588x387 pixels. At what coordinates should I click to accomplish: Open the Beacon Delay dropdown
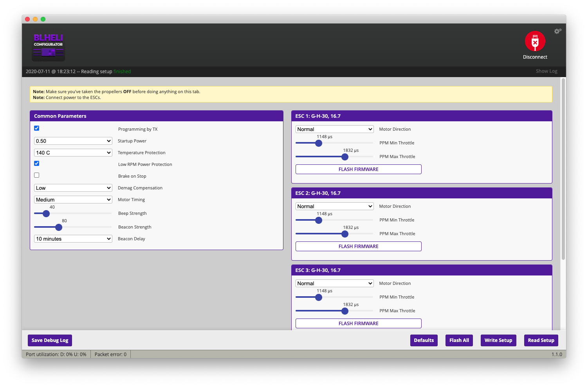(73, 239)
